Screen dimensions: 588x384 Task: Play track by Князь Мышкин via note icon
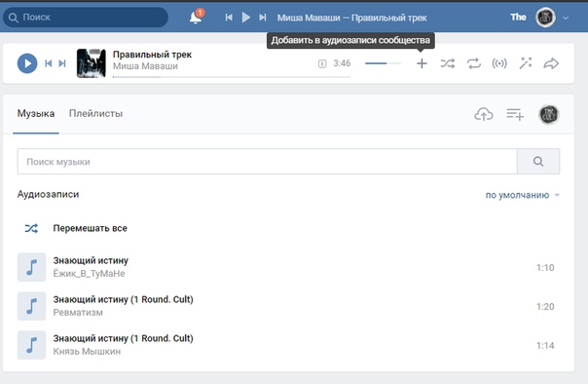click(x=31, y=345)
